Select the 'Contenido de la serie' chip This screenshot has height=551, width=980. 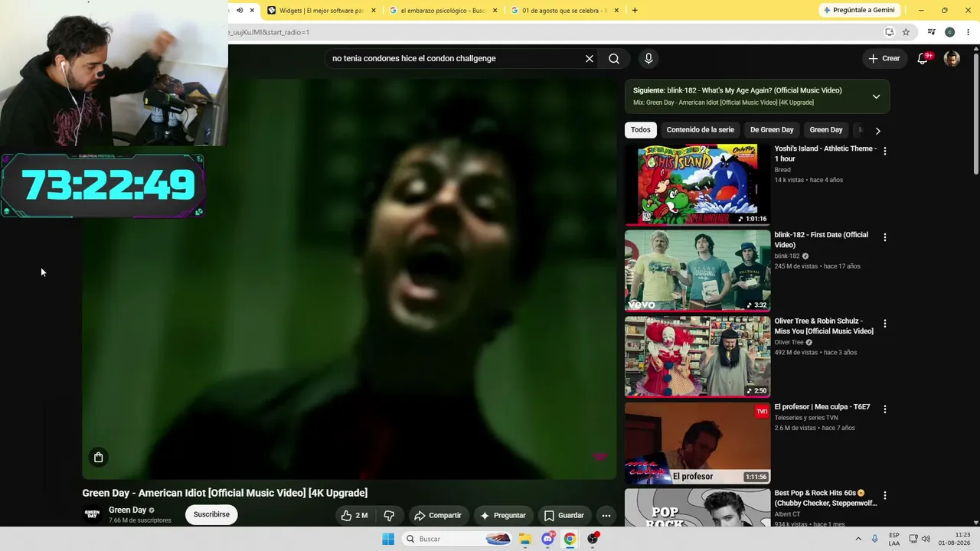[700, 130]
